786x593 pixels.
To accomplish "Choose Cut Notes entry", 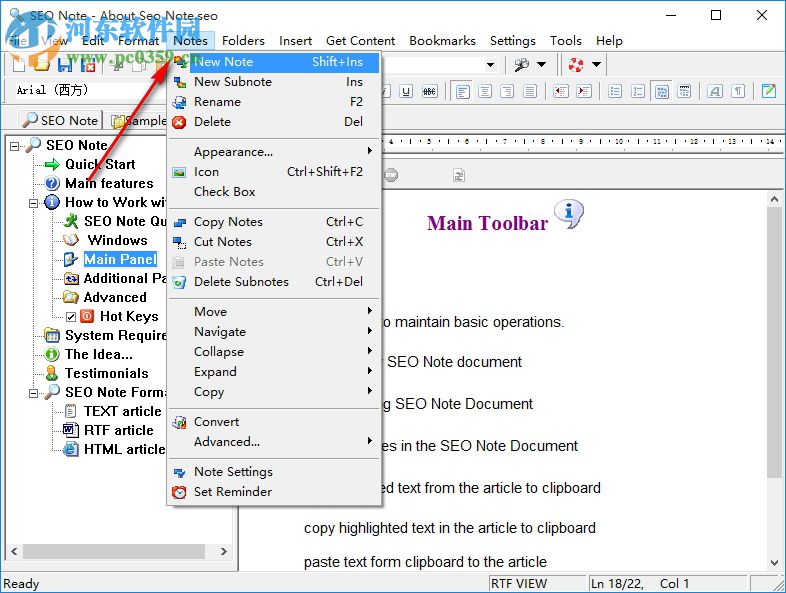I will click(274, 242).
